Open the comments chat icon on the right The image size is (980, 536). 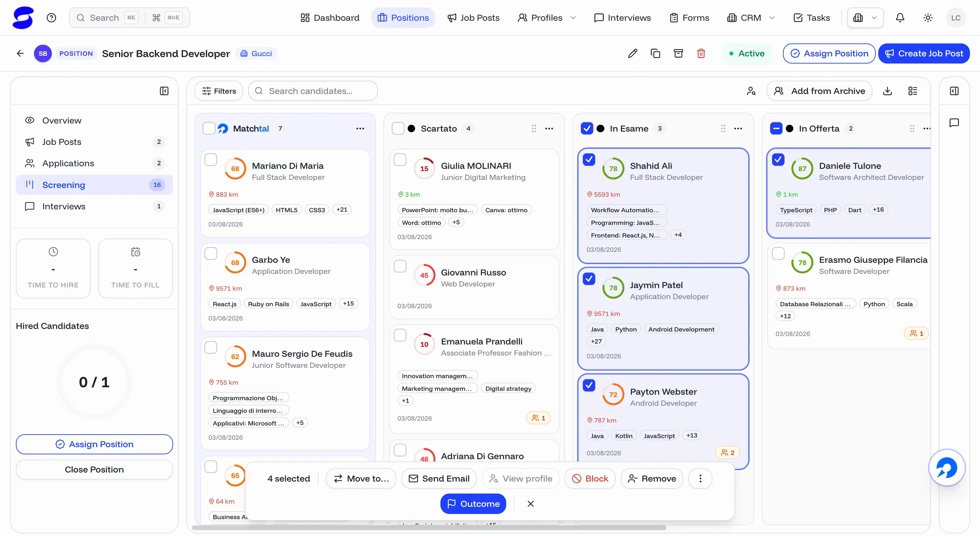954,122
